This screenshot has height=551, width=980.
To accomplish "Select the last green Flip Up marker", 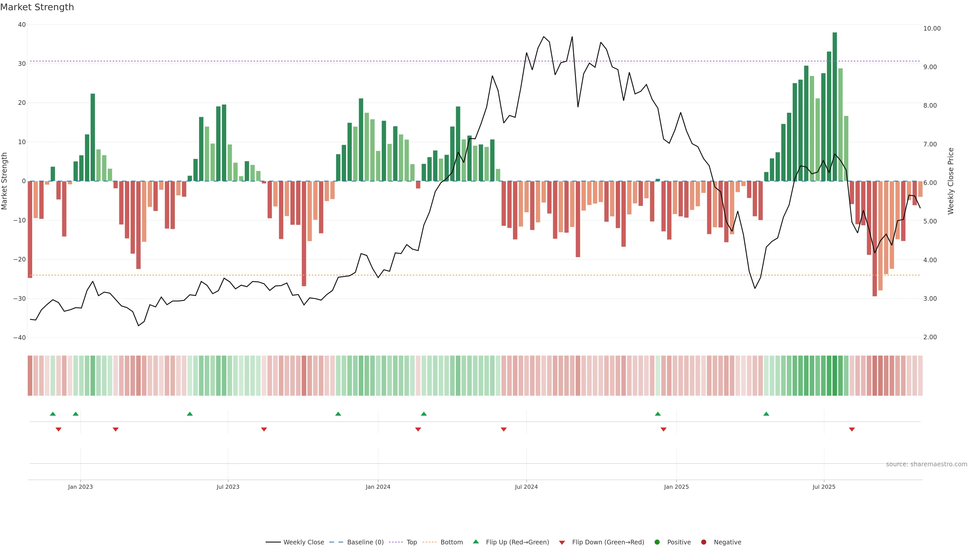I will [x=766, y=414].
